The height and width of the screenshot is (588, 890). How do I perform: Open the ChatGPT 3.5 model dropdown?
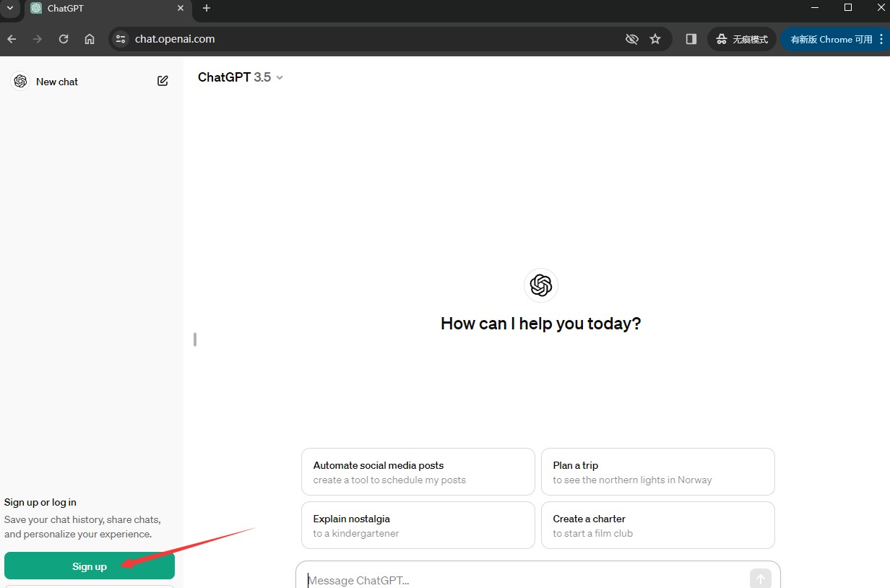point(241,77)
